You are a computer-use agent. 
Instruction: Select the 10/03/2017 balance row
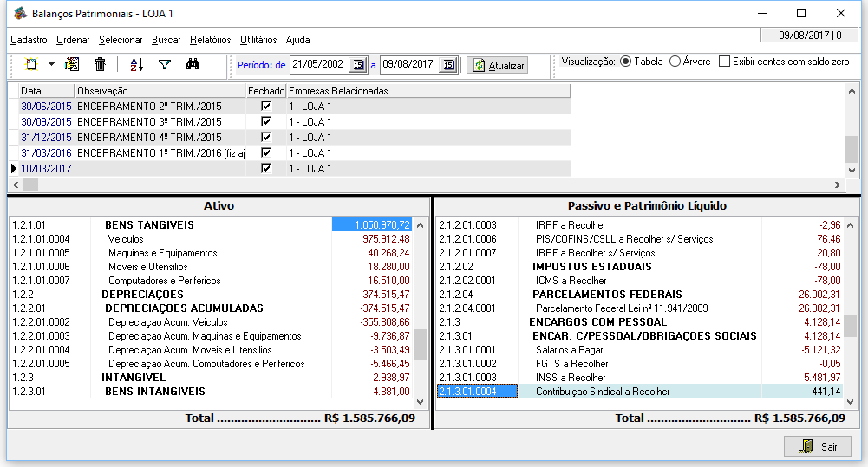[x=46, y=169]
